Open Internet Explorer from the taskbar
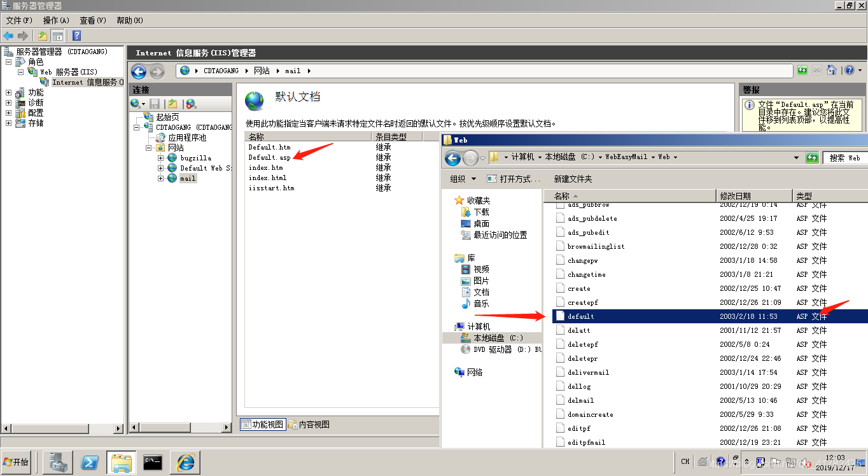Image resolution: width=868 pixels, height=476 pixels. (185, 463)
